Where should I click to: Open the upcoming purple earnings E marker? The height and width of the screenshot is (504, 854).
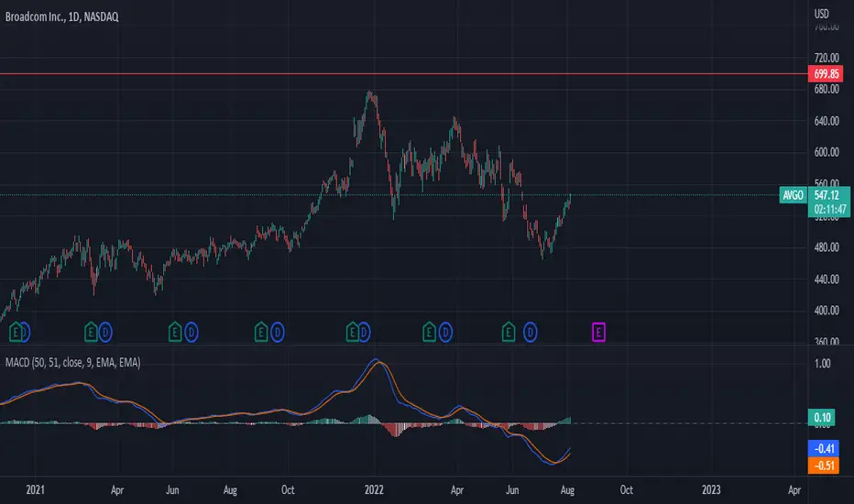pos(598,332)
